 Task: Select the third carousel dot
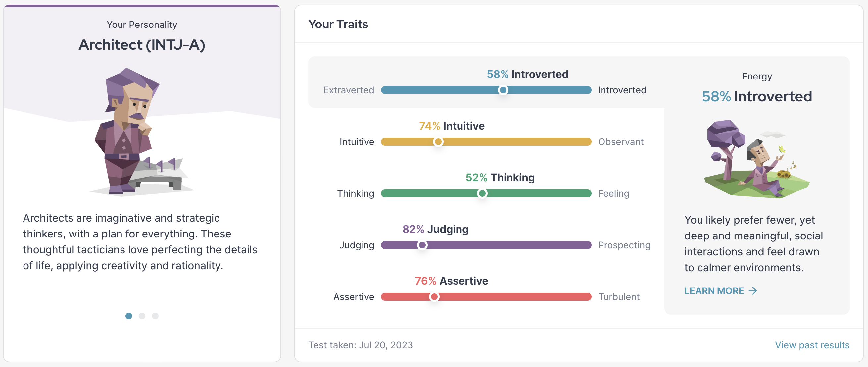(x=155, y=316)
